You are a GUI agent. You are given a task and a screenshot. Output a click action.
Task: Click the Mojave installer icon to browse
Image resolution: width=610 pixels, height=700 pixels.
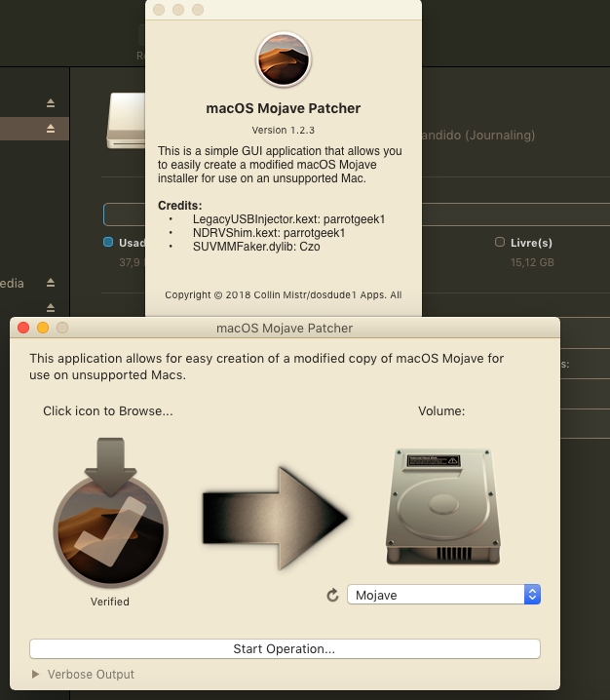[x=110, y=514]
